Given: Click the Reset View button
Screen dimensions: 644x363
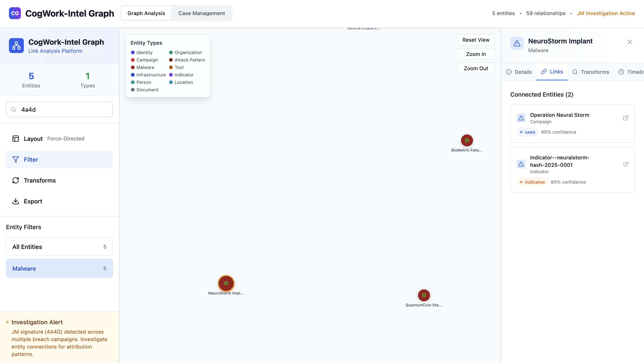Looking at the screenshot, I should coord(476,40).
